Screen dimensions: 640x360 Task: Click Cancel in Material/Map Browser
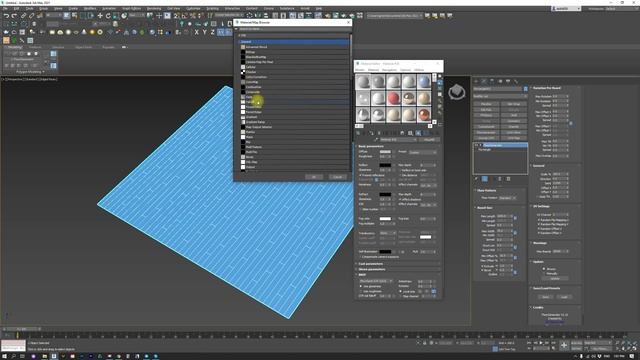click(338, 177)
